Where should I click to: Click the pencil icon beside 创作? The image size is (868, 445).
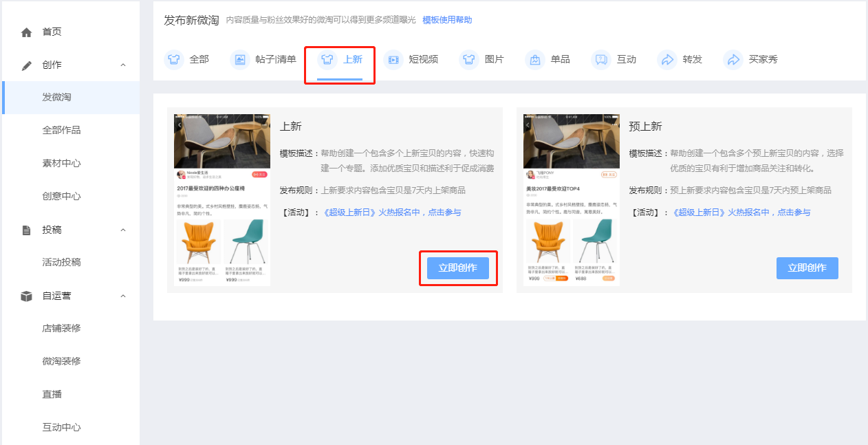(27, 65)
